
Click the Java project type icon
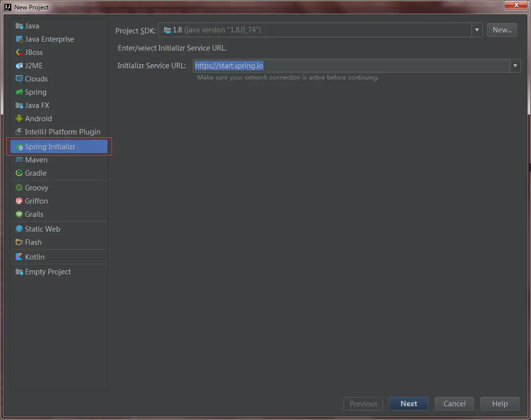pos(19,26)
